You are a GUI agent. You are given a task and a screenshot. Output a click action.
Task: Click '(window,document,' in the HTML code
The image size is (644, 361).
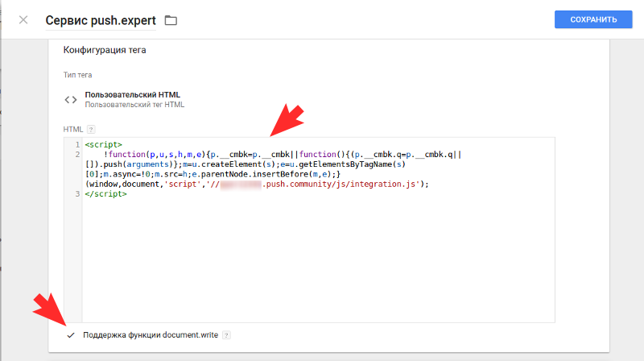(125, 185)
